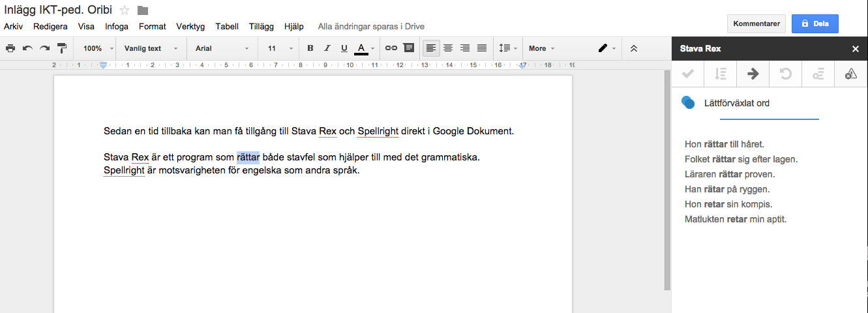Open the Redigera menu
The image size is (868, 313).
pos(52,27)
